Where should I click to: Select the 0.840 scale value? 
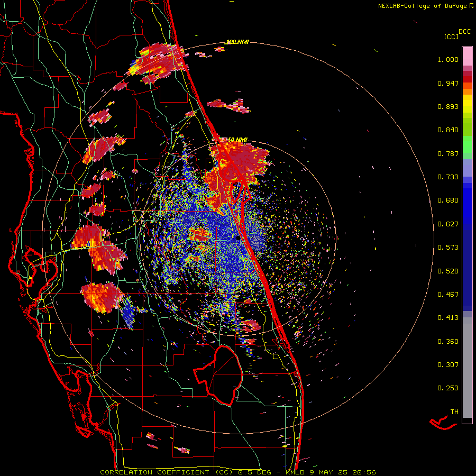(448, 130)
